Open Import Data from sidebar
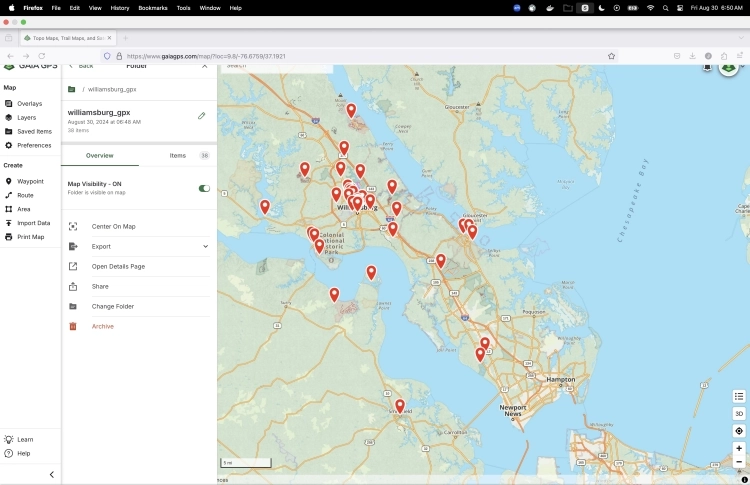The height and width of the screenshot is (485, 750). 33,223
